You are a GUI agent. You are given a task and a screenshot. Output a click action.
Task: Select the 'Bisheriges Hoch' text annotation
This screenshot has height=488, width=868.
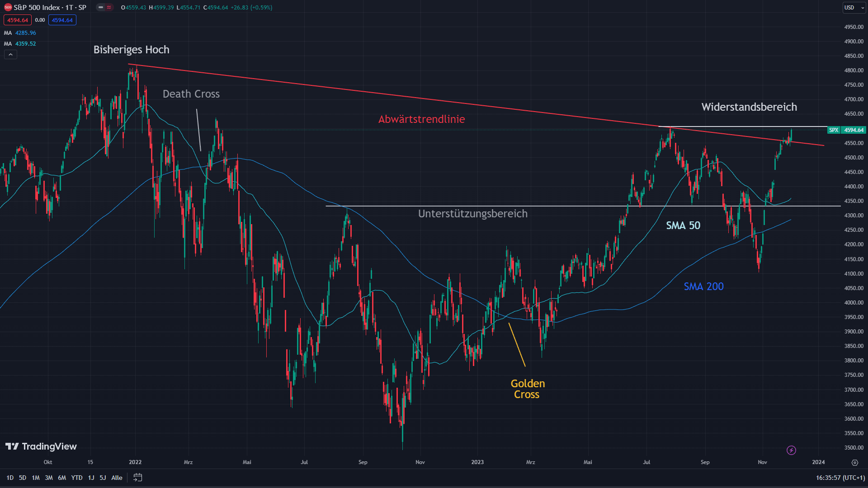pyautogui.click(x=132, y=50)
